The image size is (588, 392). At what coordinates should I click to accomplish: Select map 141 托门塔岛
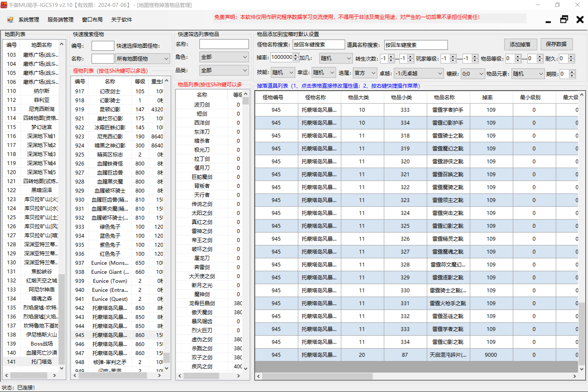31,362
